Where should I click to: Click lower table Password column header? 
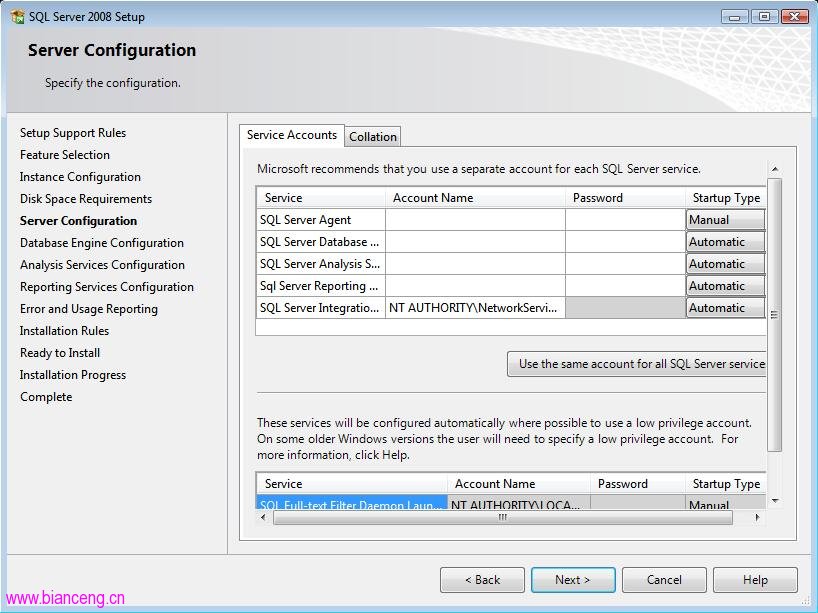[637, 484]
